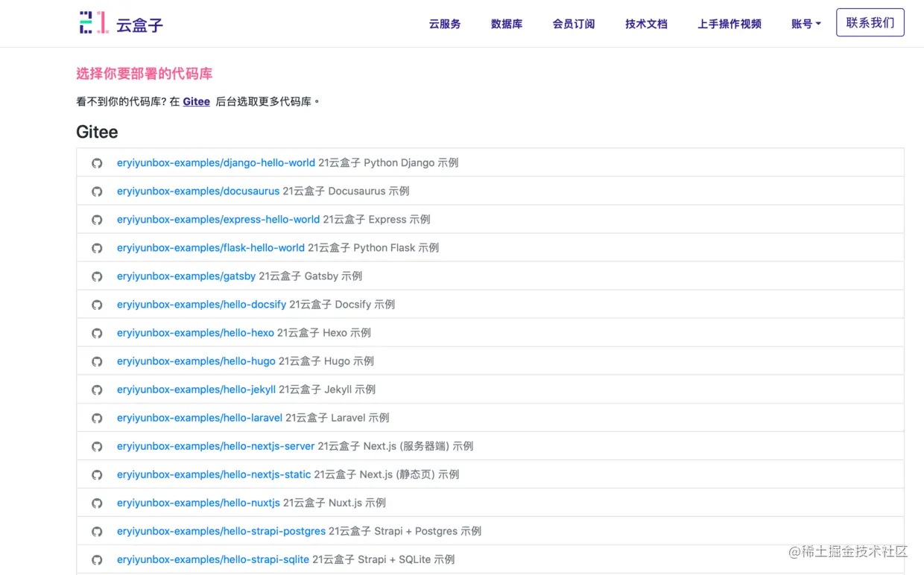Open the 技术文档 documentation menu
This screenshot has width=924, height=575.
(x=646, y=23)
